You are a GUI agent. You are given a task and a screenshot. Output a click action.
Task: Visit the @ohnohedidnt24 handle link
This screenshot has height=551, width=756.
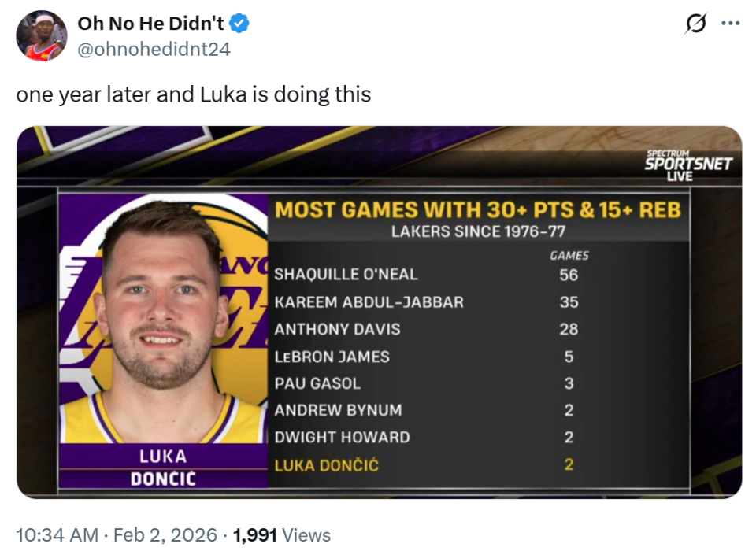pos(154,49)
